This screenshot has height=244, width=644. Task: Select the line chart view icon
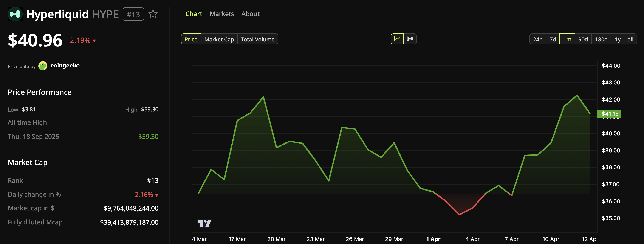click(x=397, y=39)
